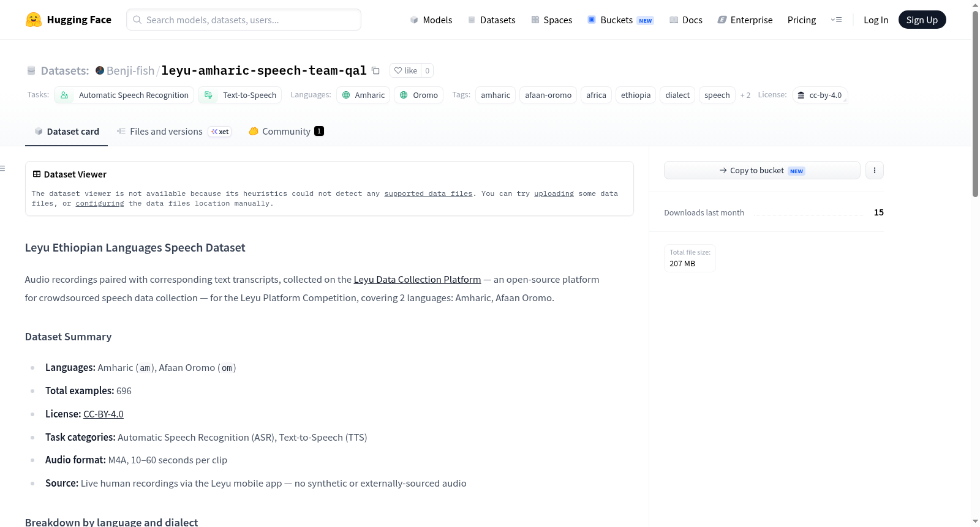Viewport: 980px width, 527px height.
Task: Click the Hugging Face logo icon
Action: coord(34,20)
